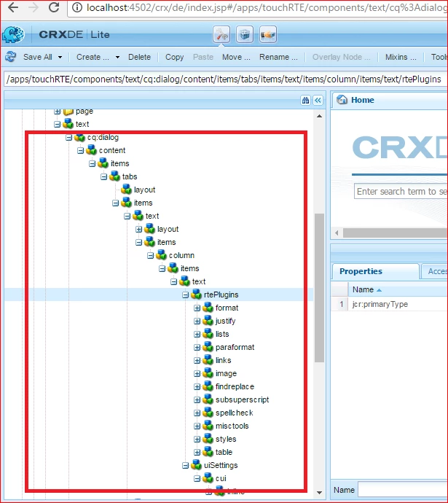448x503 pixels.
Task: Click the search term input field
Action: (401, 192)
